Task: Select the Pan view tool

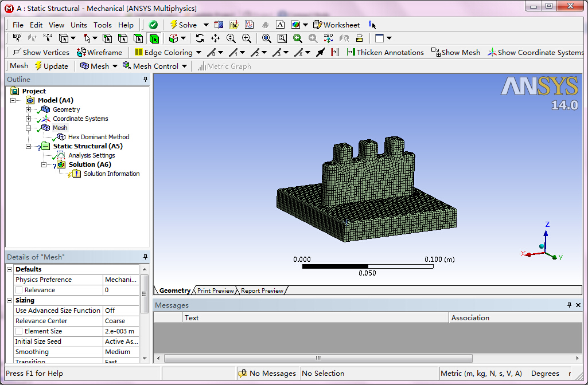Action: coord(216,38)
